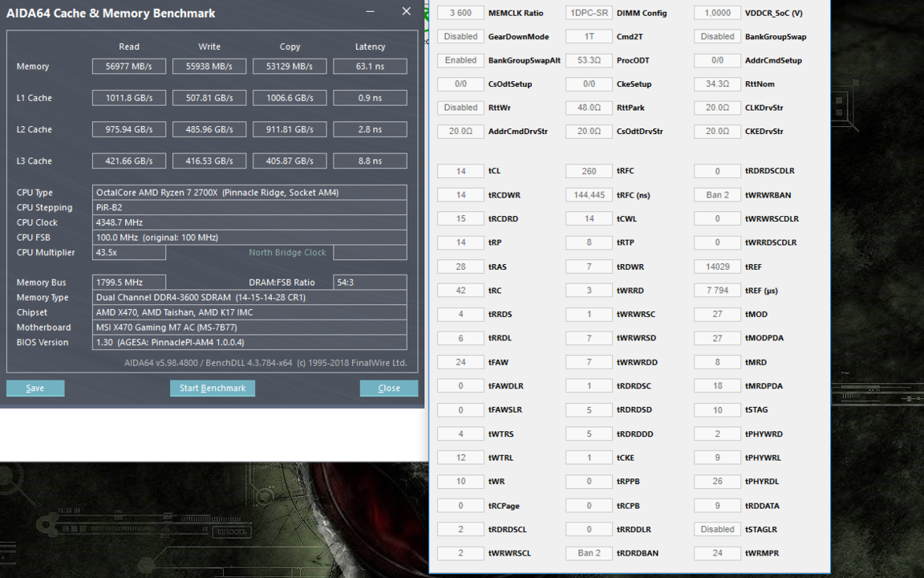Screen dimensions: 924x578
Task: Close AIDA64 window via title bar X
Action: [406, 11]
